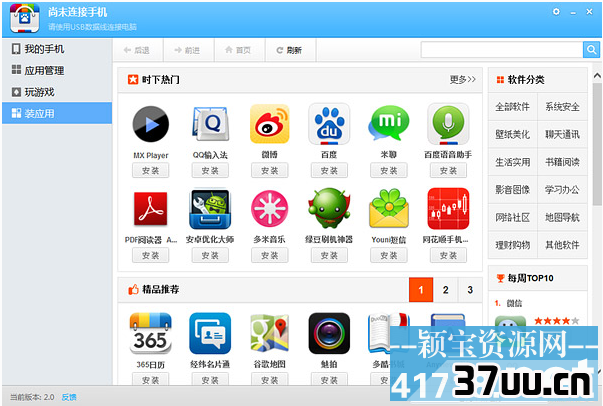The image size is (603, 406).
Task: Switch to 应用管理 in the sidebar
Action: (x=57, y=70)
